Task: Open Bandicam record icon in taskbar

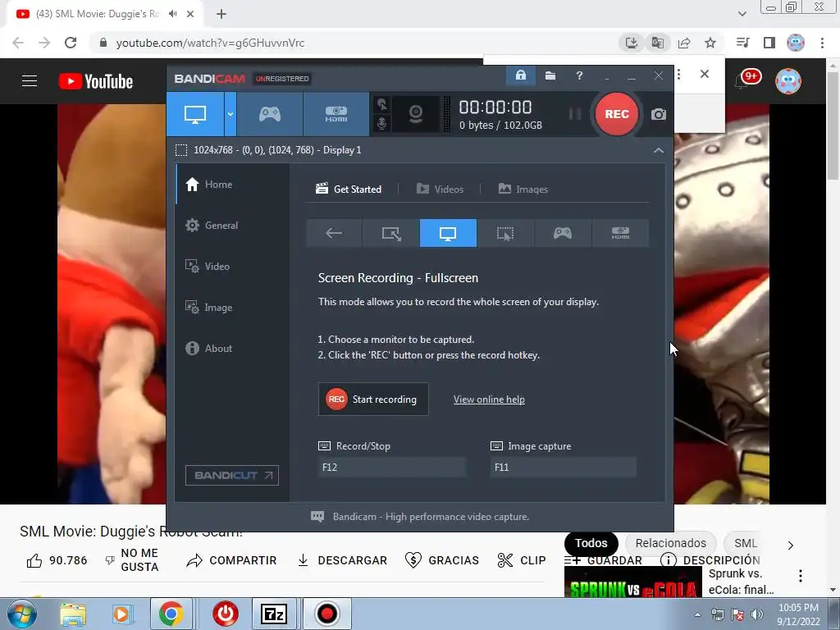Action: (x=327, y=614)
